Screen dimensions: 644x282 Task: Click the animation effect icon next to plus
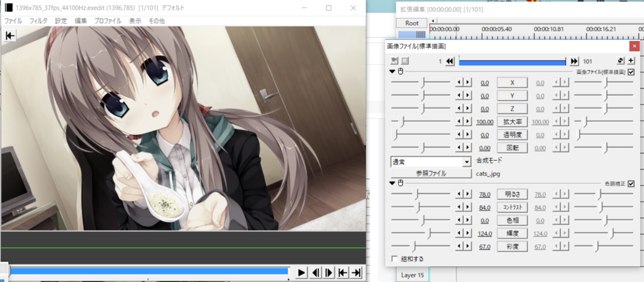(621, 61)
